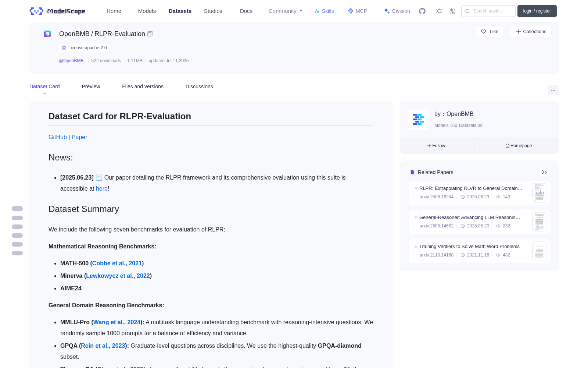
Task: Open RLPR paper thumbnail in Related Papers
Action: click(x=539, y=193)
